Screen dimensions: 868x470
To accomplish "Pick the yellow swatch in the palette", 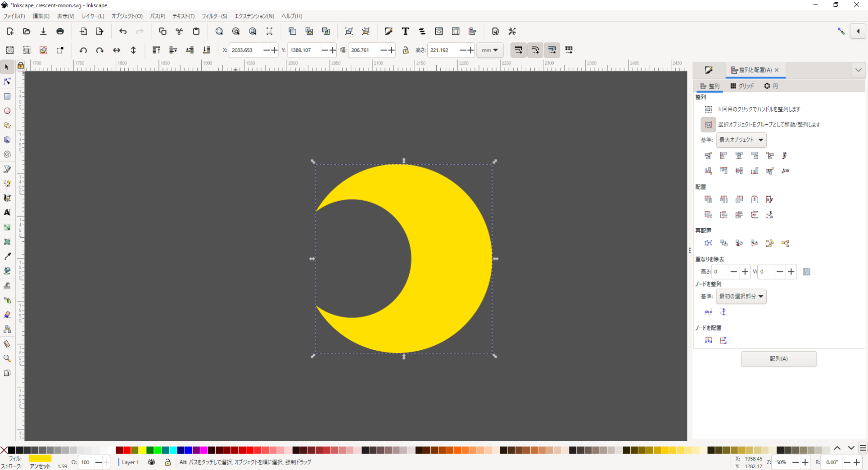I will [142, 450].
